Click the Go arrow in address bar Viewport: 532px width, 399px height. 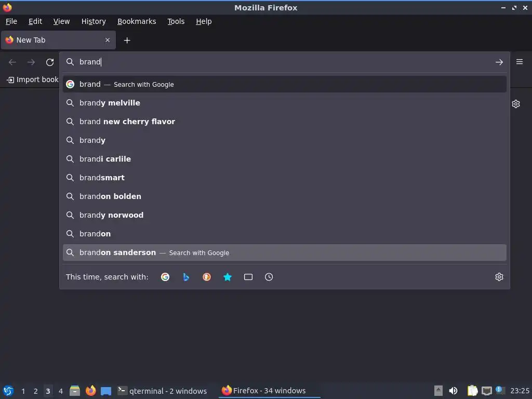499,62
